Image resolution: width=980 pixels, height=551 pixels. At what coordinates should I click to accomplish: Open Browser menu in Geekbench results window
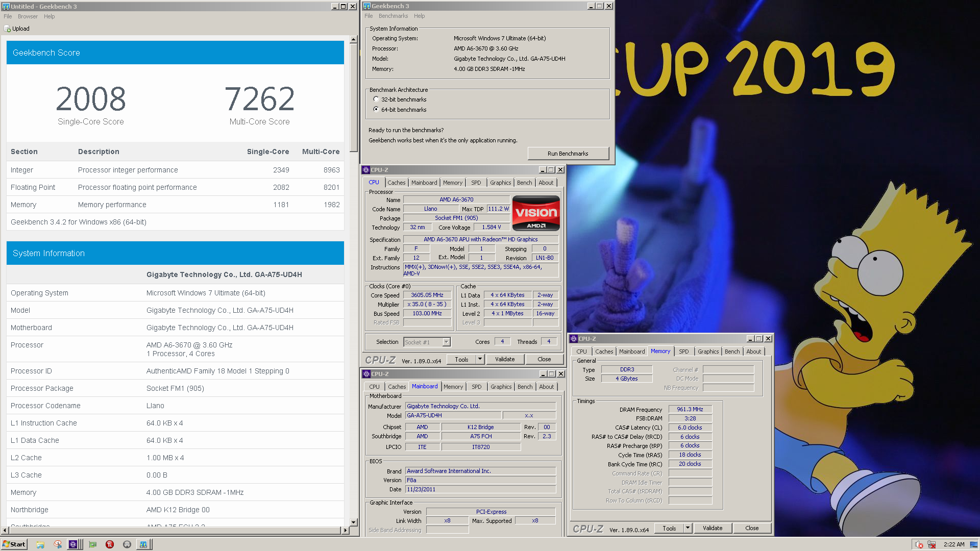[x=28, y=16]
